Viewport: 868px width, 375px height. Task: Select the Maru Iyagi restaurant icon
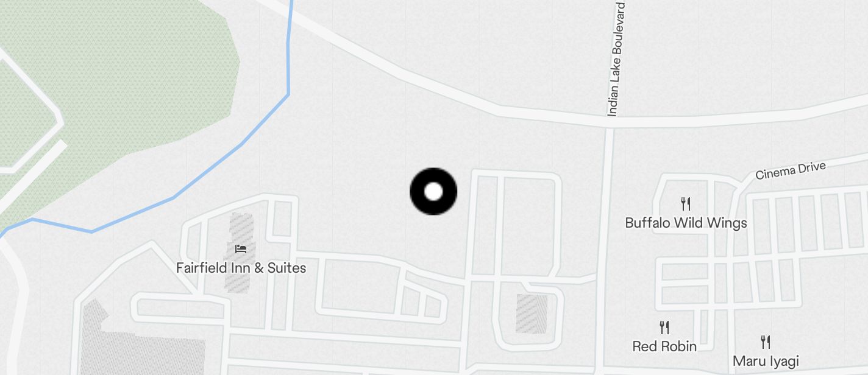coord(766,342)
